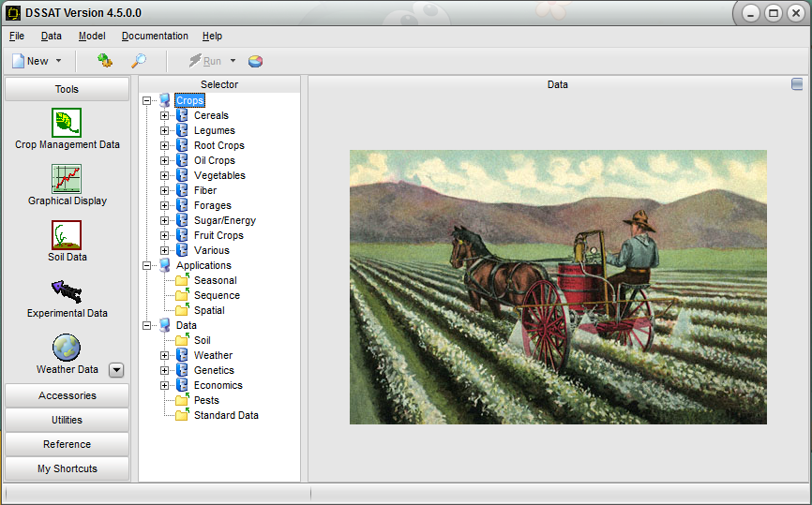
Task: Click the pie chart analysis toolbar icon
Action: coord(255,62)
